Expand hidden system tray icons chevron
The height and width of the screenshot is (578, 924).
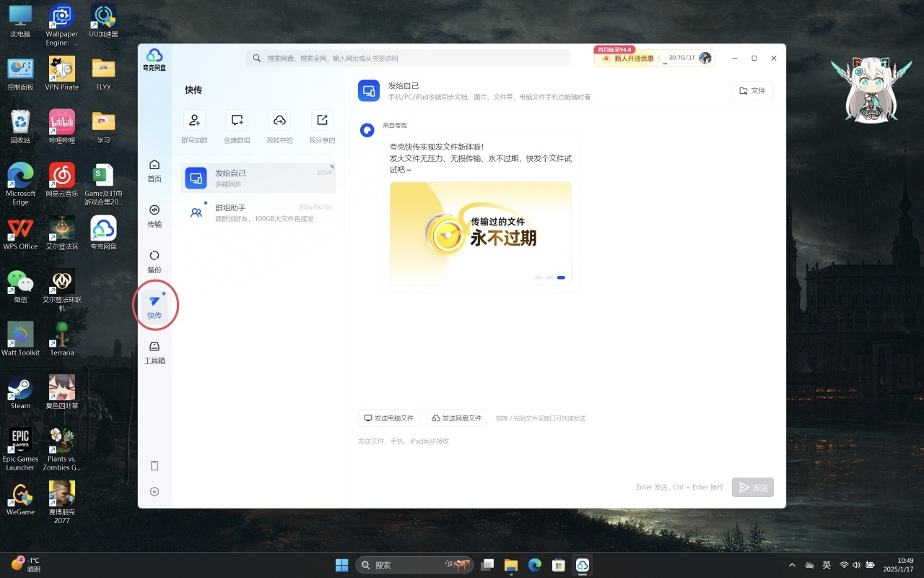tap(792, 565)
